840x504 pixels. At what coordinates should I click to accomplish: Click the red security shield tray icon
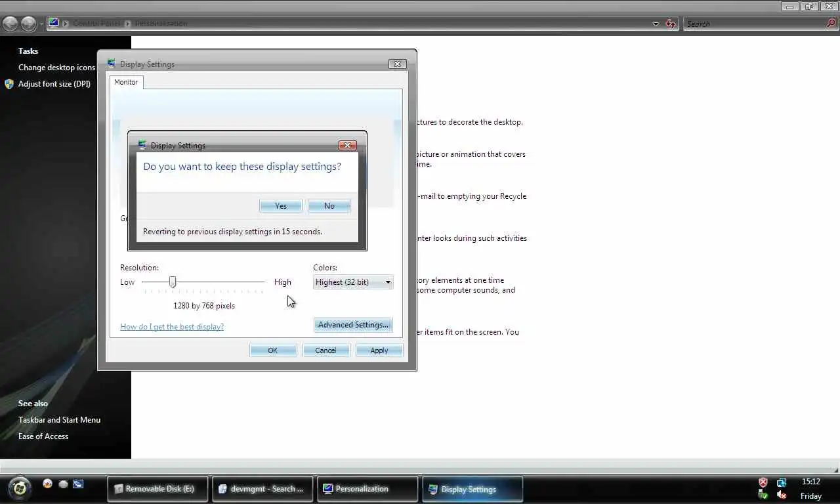coord(763,482)
